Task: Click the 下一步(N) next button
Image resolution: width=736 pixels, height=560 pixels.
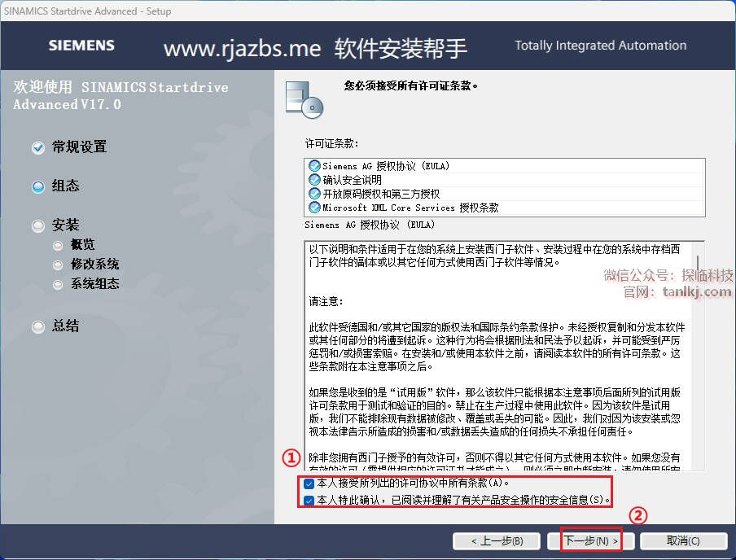Action: (x=591, y=540)
